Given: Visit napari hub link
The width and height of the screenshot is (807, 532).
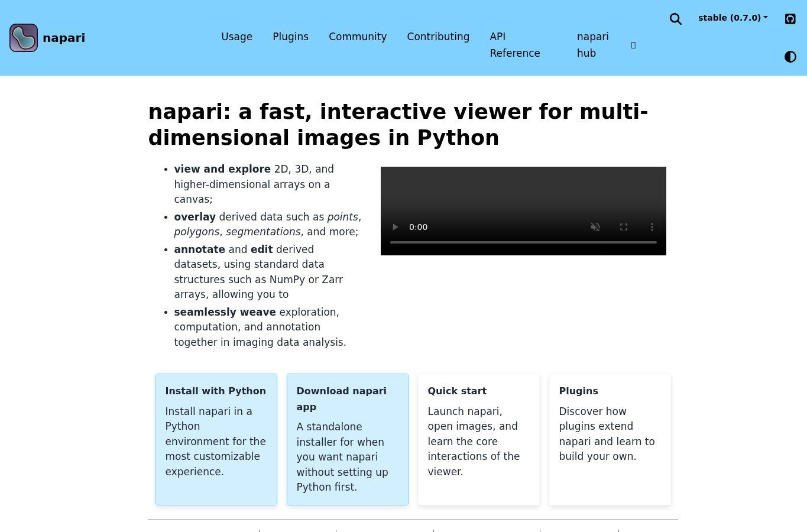Looking at the screenshot, I should tap(593, 45).
